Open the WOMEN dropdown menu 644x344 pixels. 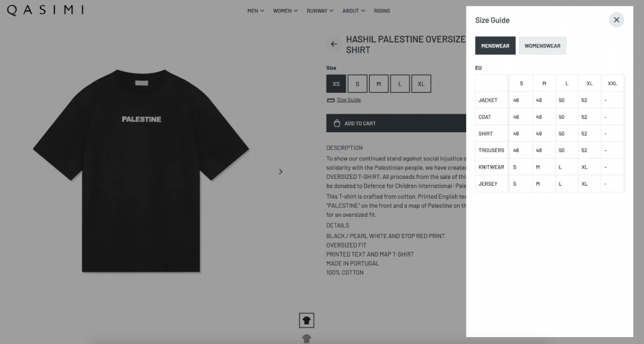[285, 11]
